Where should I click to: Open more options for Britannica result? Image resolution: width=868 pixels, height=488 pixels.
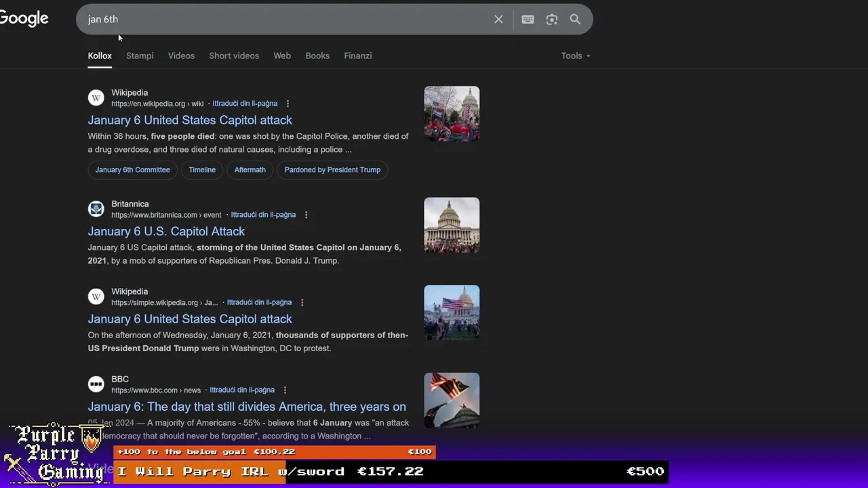point(306,215)
